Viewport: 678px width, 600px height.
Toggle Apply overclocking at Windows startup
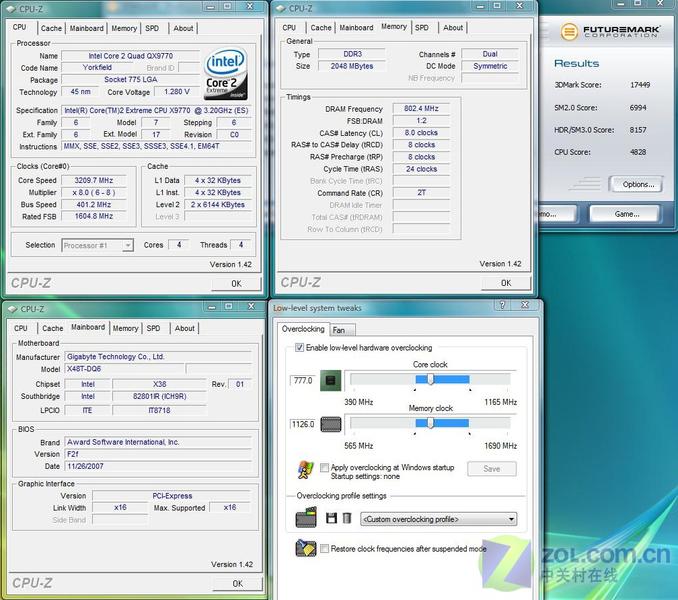324,468
